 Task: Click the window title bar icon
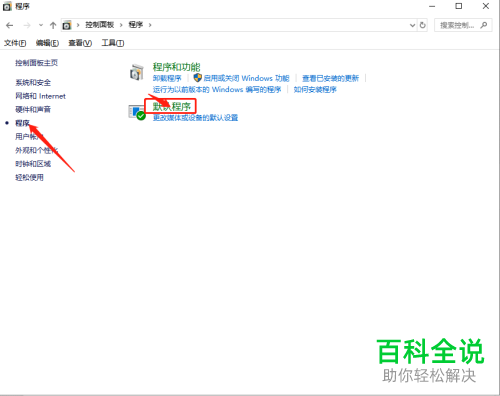(x=7, y=6)
